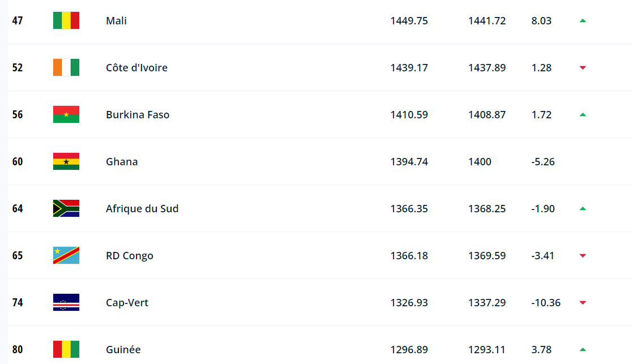Open the RD Congo team page
The image size is (632, 364).
(129, 256)
